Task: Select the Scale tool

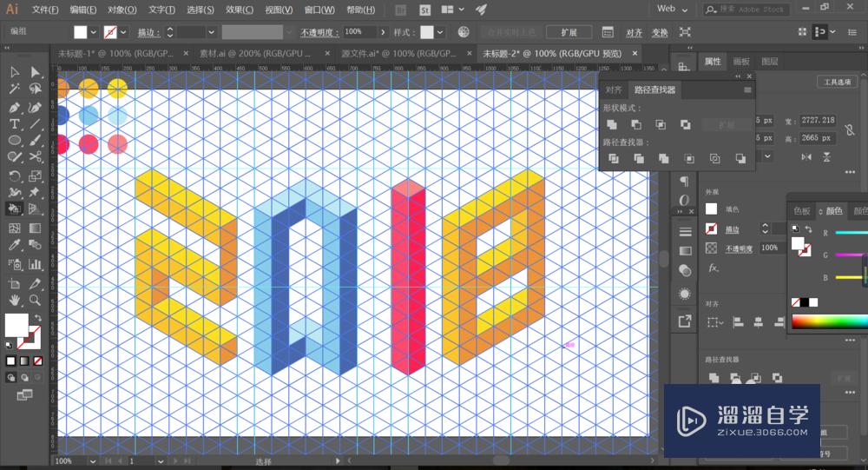Action: (36, 176)
